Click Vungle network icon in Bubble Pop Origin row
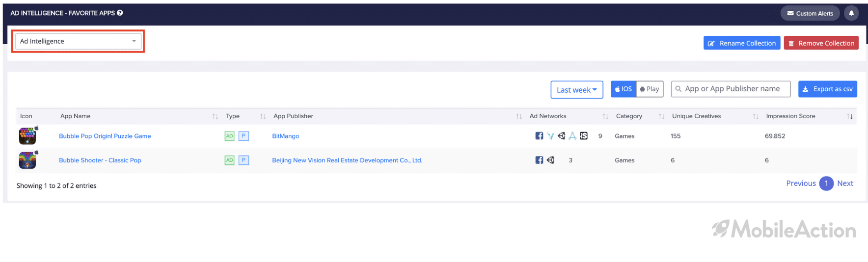Viewport: 868px width, 262px height. click(x=550, y=136)
